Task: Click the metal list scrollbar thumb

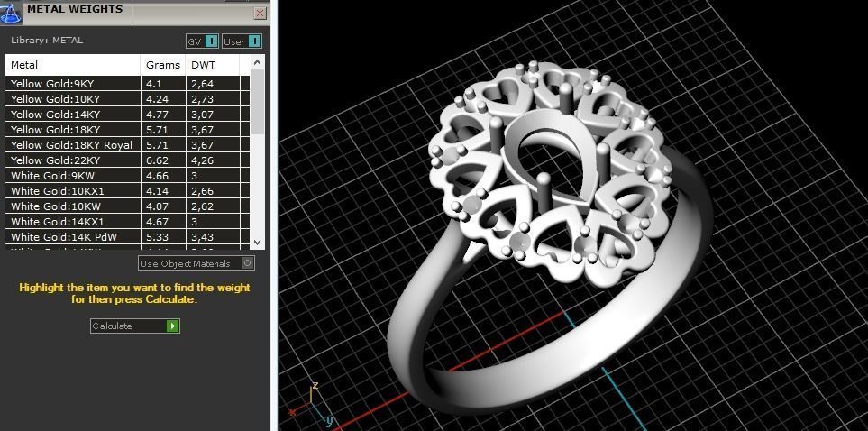Action: [x=258, y=101]
